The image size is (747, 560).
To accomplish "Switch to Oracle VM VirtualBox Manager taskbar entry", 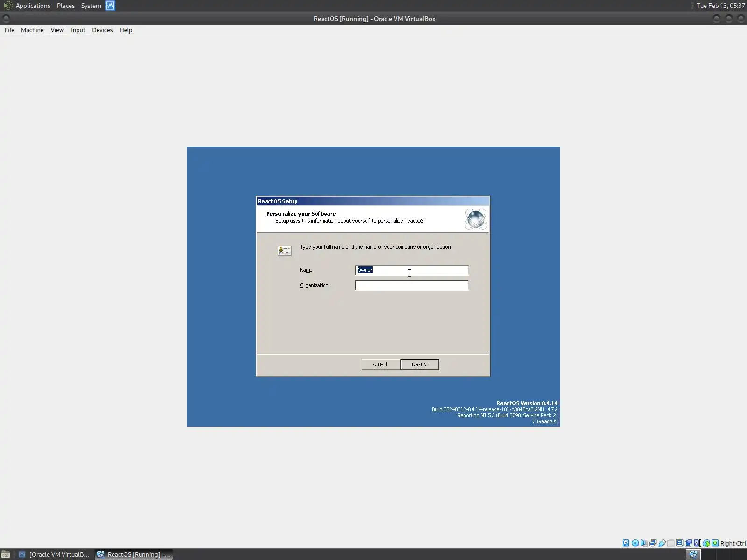I will coord(55,554).
